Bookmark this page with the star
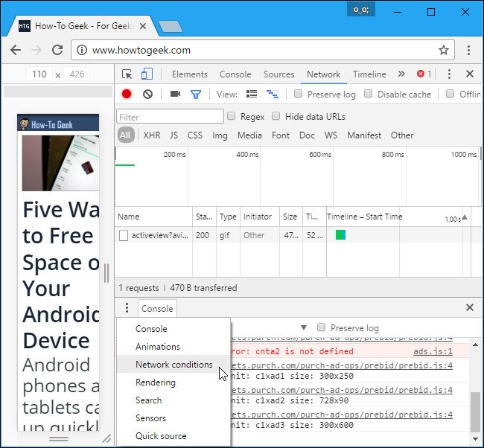The image size is (484, 448). pos(444,50)
